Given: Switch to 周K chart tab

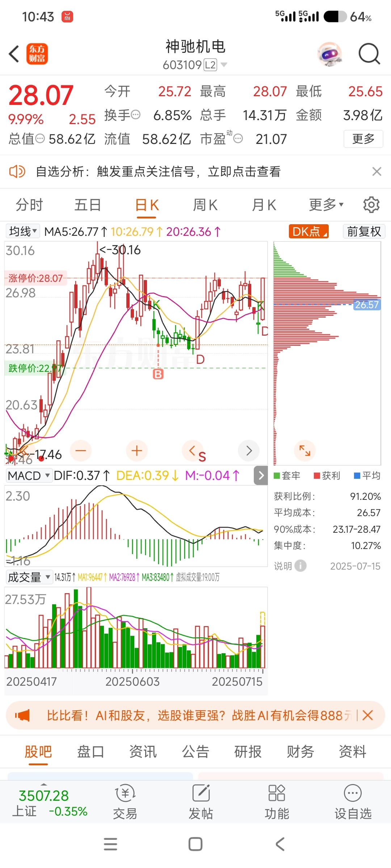Looking at the screenshot, I should point(205,205).
